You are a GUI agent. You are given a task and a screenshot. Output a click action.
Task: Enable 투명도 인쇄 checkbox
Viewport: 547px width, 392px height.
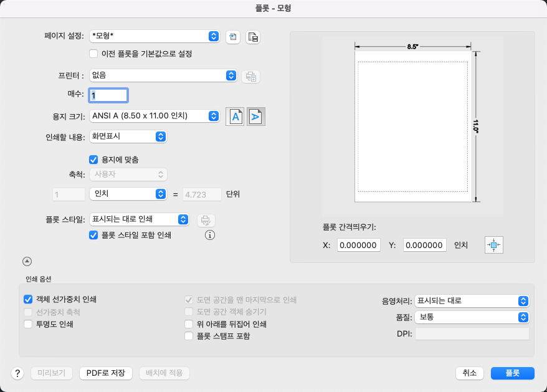(x=28, y=324)
